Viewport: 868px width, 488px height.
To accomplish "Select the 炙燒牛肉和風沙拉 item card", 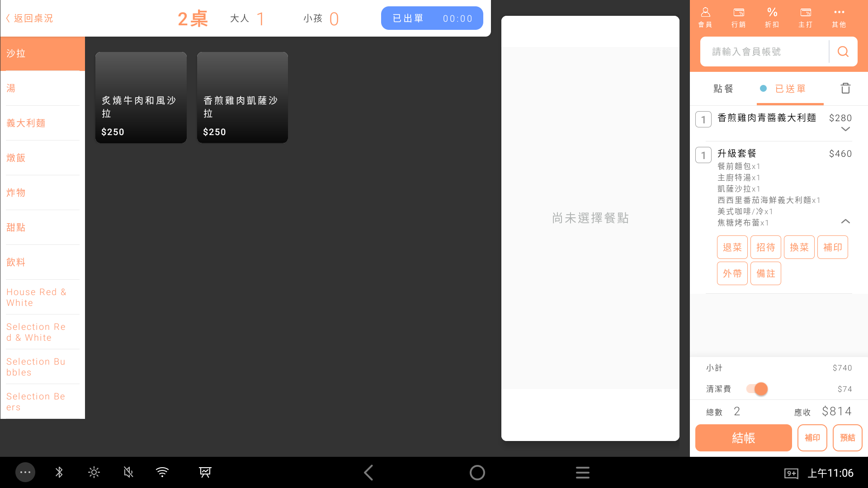I will [x=141, y=98].
